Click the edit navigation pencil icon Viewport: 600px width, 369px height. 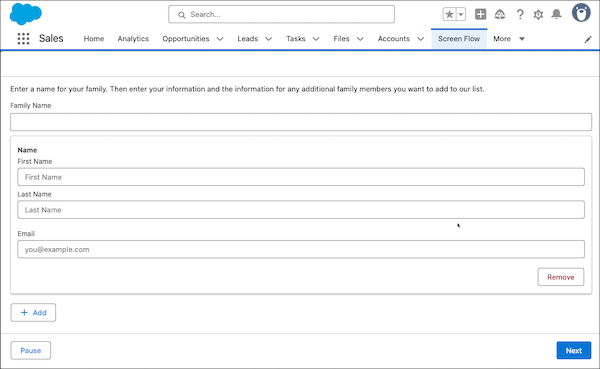coord(588,39)
